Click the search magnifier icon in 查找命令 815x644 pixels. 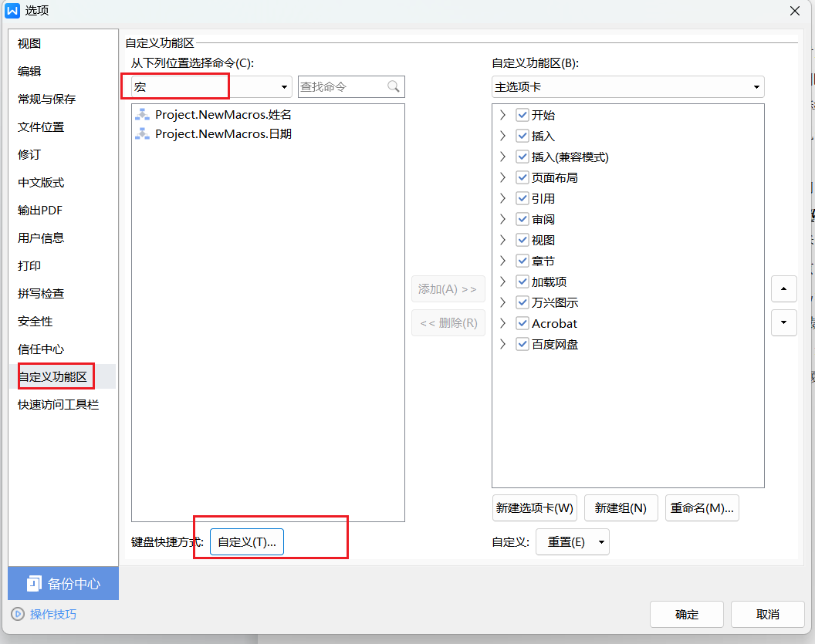click(x=394, y=86)
